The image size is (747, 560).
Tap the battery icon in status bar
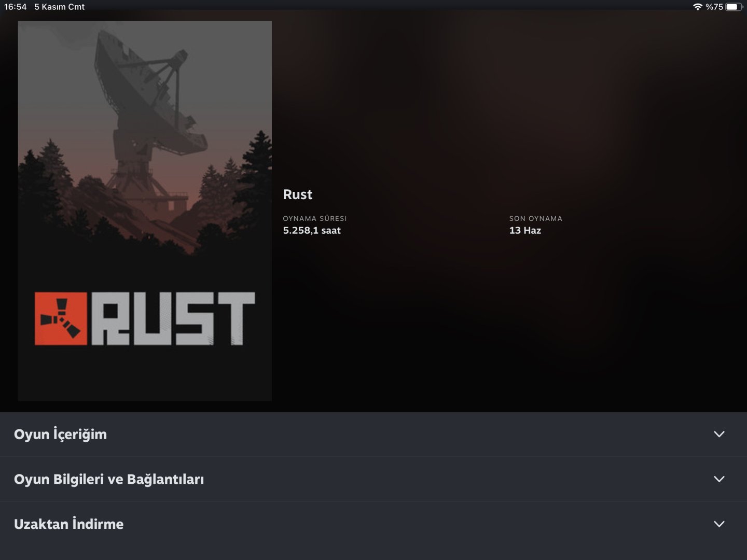(734, 7)
